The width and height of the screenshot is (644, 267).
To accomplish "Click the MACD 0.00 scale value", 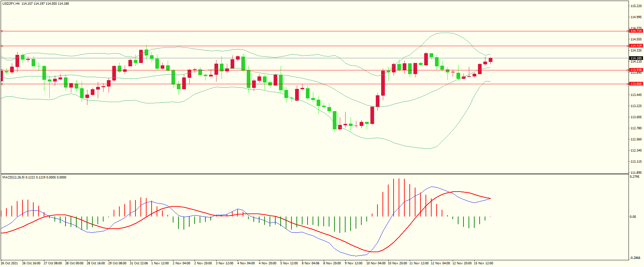I will click(633, 217).
